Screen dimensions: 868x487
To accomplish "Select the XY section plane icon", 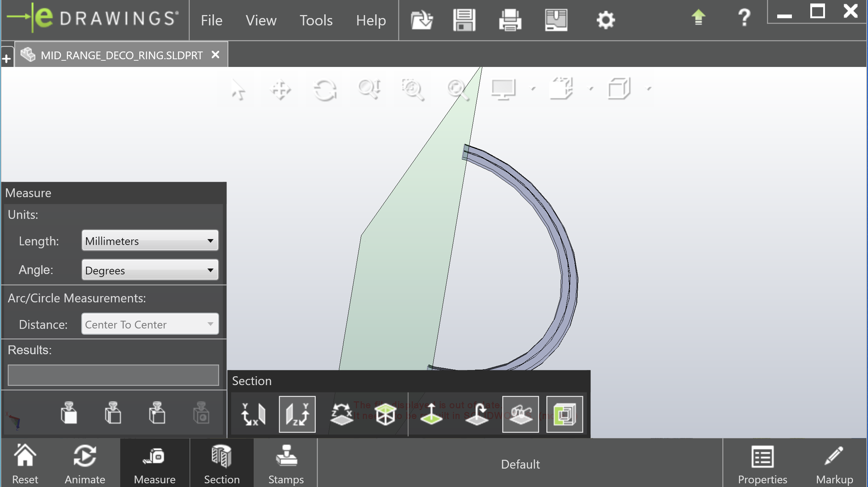I will click(x=253, y=415).
